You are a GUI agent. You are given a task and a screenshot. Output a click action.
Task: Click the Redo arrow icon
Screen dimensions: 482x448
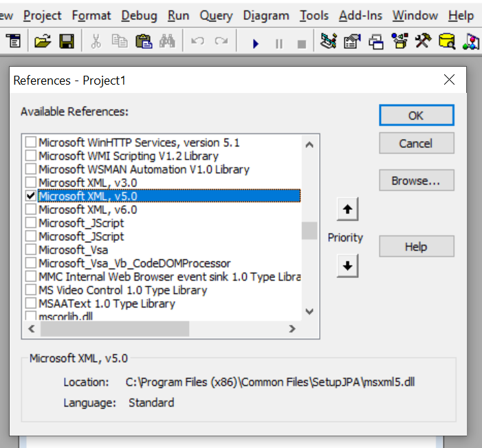[221, 41]
